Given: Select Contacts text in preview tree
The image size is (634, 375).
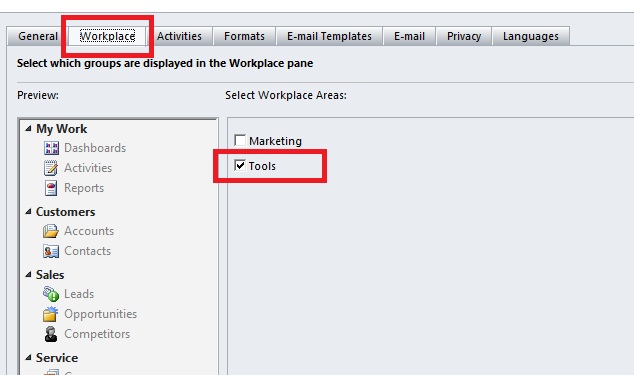Looking at the screenshot, I should point(87,251).
